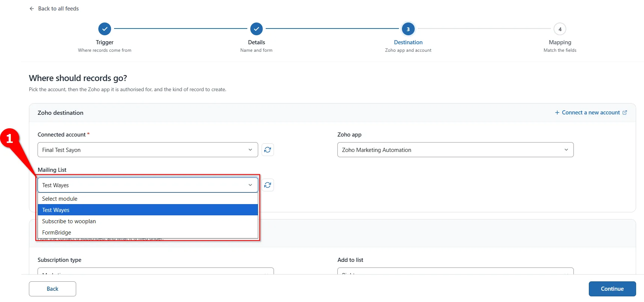This screenshot has height=302, width=644.
Task: Click the Where records come from caption
Action: (105, 50)
